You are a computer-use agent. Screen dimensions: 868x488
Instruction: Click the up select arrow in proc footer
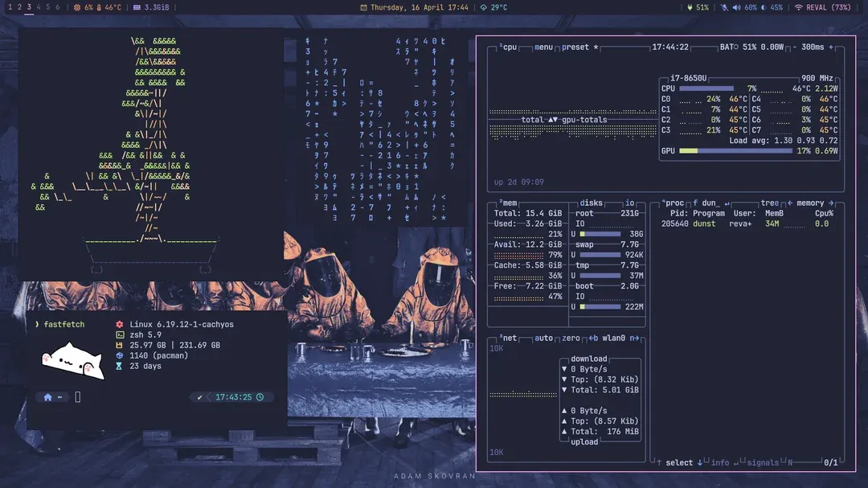click(659, 463)
